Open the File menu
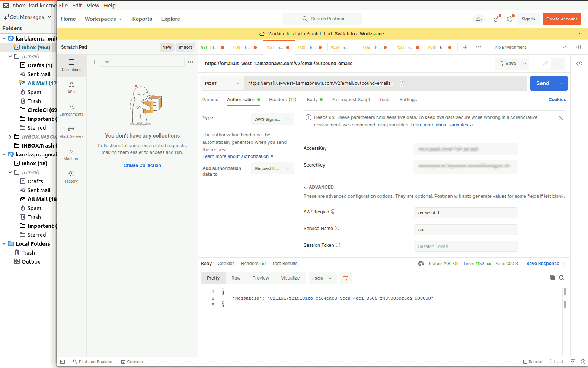This screenshot has width=588, height=368. [63, 6]
